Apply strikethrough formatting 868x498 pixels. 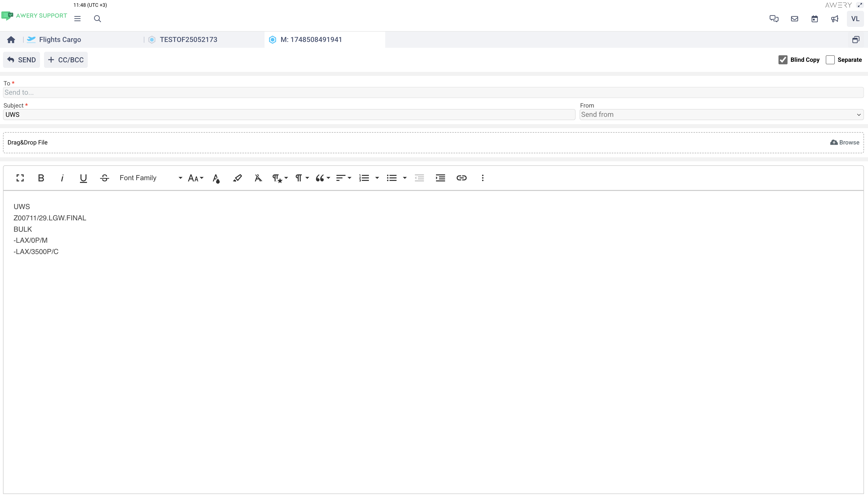pos(104,178)
